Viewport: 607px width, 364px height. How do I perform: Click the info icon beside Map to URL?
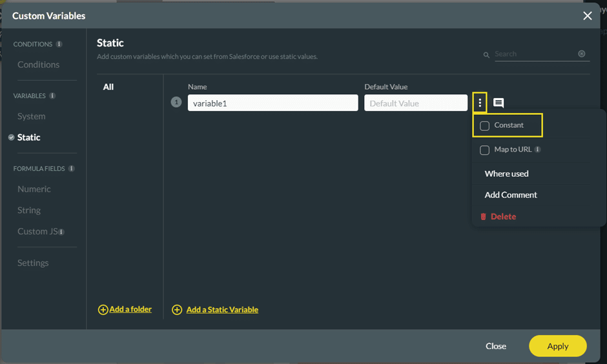(538, 150)
